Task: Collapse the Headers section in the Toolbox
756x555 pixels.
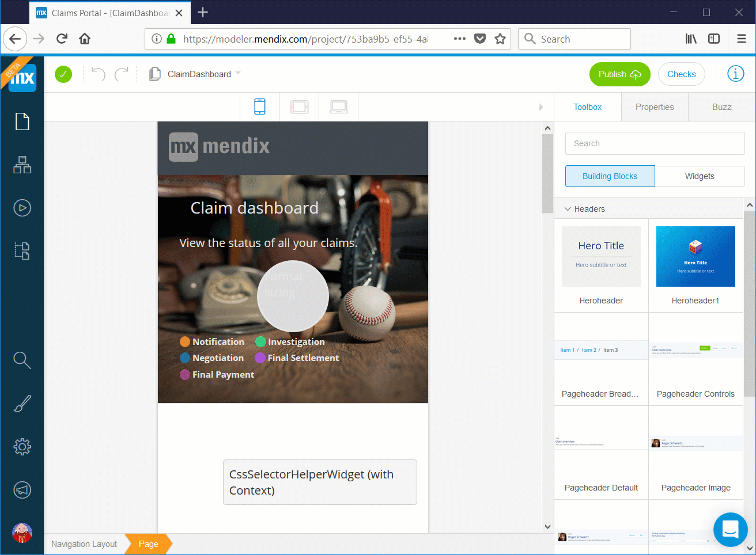Action: click(x=568, y=209)
